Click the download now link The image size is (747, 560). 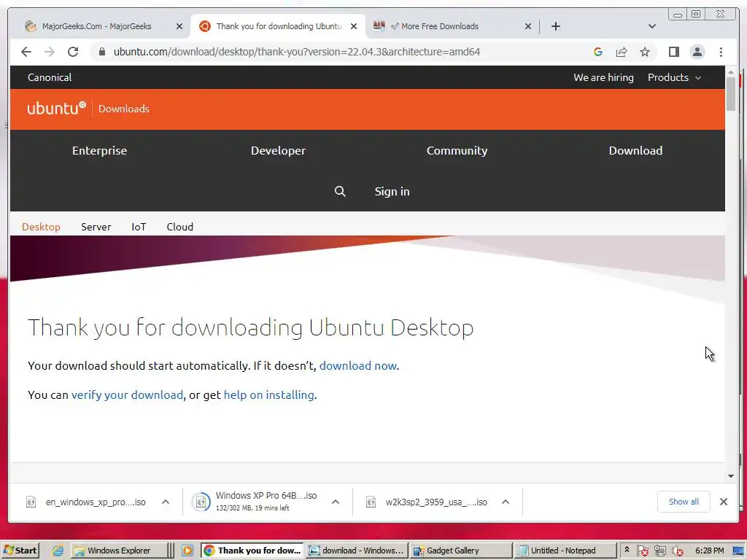(357, 366)
